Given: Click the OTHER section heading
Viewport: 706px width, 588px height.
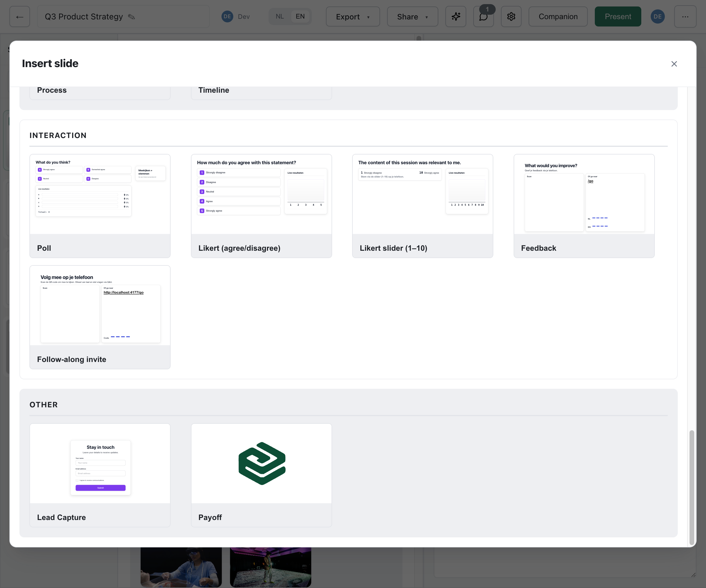Looking at the screenshot, I should coord(44,405).
